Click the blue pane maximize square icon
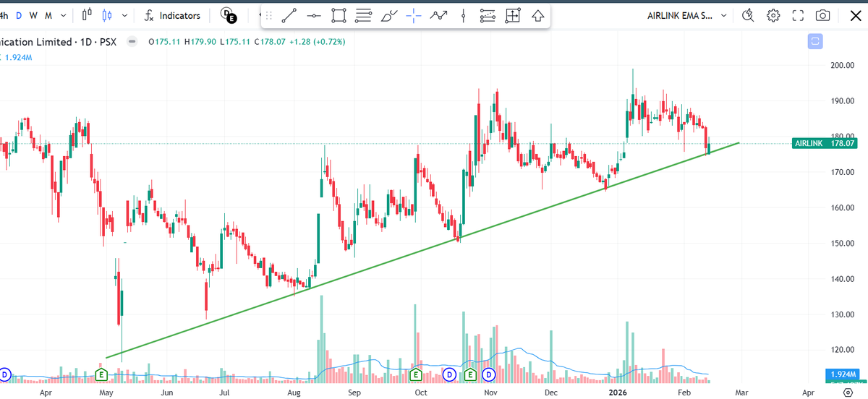The width and height of the screenshot is (868, 399). pyautogui.click(x=815, y=41)
